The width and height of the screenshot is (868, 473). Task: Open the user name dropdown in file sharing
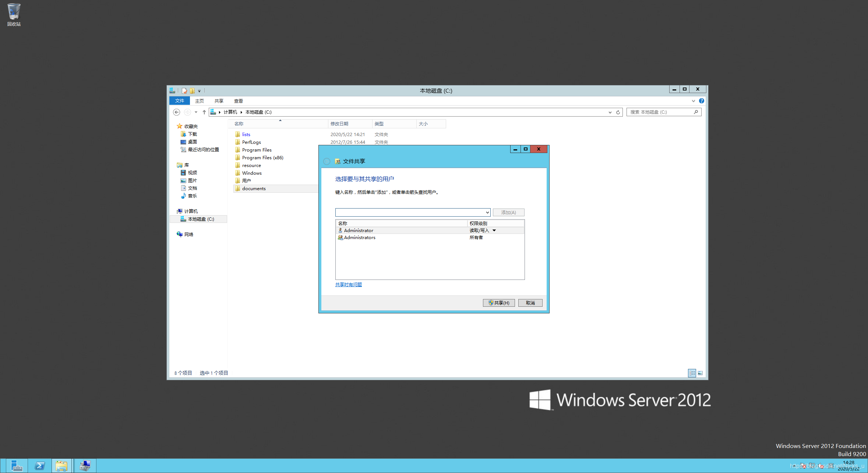pyautogui.click(x=487, y=212)
